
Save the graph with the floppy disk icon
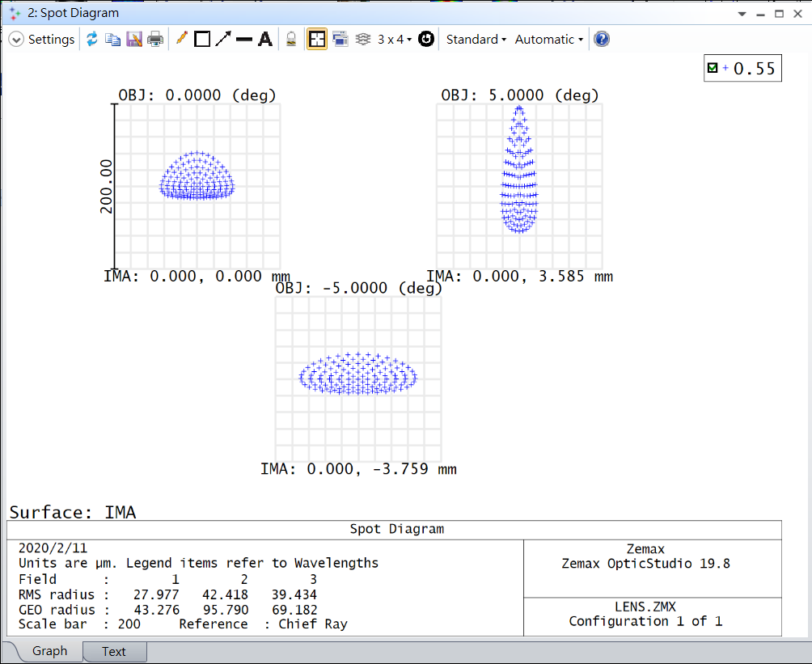pos(134,39)
